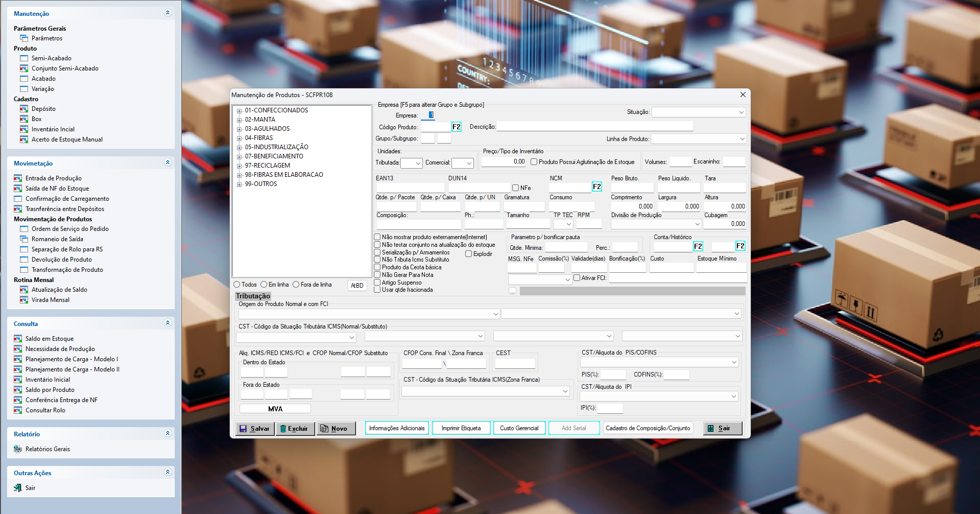Click the A|BD sort button
Viewport: 980px width, 514px height.
point(357,286)
